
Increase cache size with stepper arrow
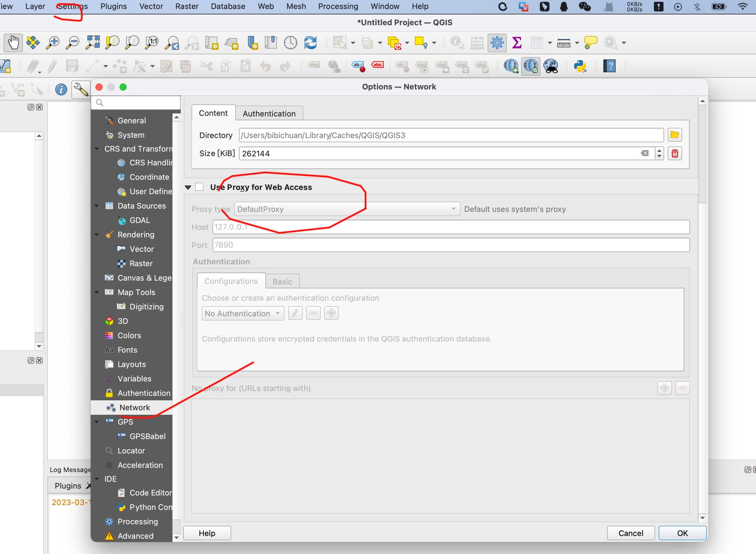659,151
